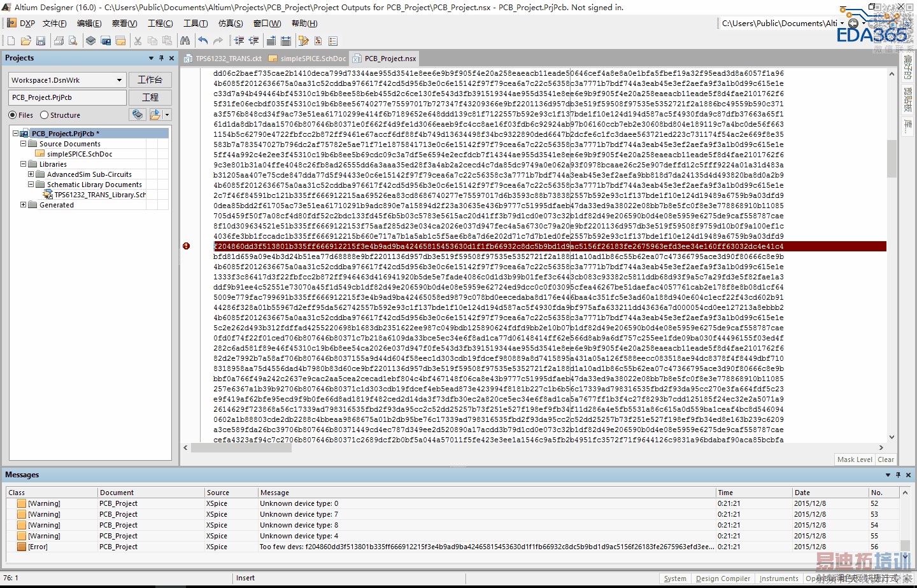The height and width of the screenshot is (588, 917).
Task: Switch to the TPS61232_TRANS.ckt tab
Action: pos(223,59)
